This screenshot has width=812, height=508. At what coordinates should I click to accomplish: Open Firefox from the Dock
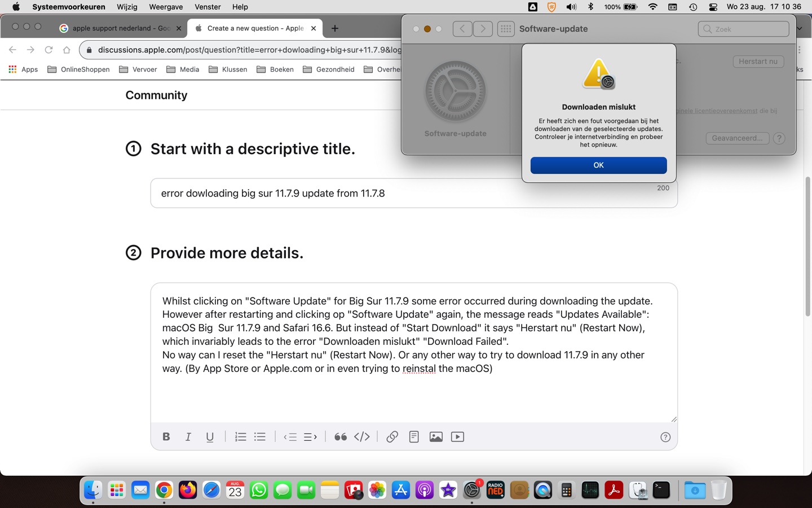pos(188,490)
